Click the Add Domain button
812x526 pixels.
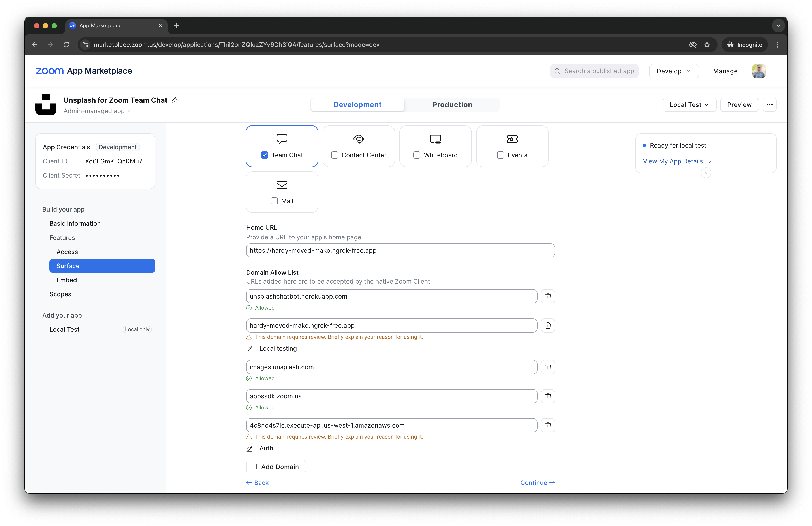point(276,467)
